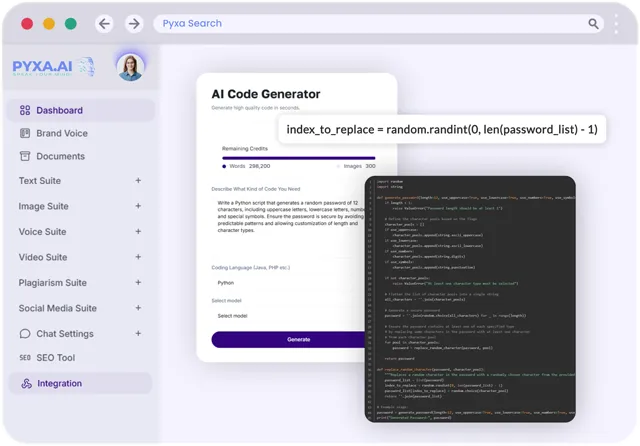This screenshot has width=640, height=446.
Task: Click the magnifier icon in Pyxa Search
Action: point(593,24)
